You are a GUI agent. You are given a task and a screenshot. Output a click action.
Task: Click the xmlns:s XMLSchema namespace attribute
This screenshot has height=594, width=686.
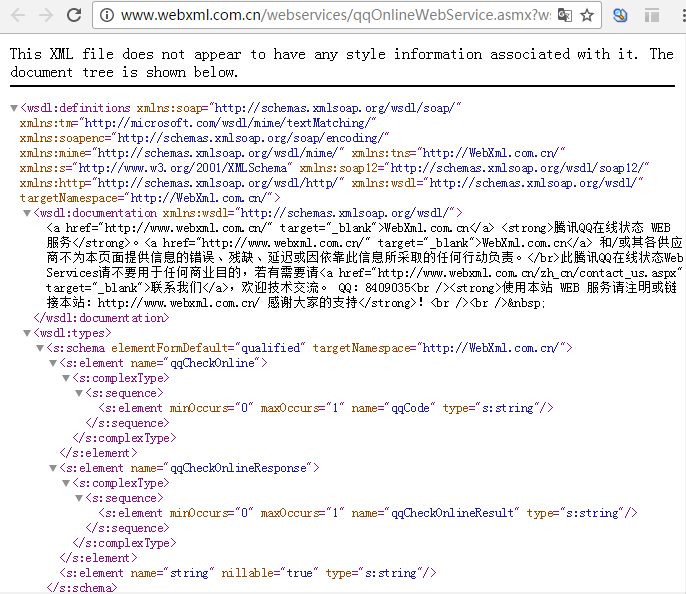pyautogui.click(x=155, y=168)
